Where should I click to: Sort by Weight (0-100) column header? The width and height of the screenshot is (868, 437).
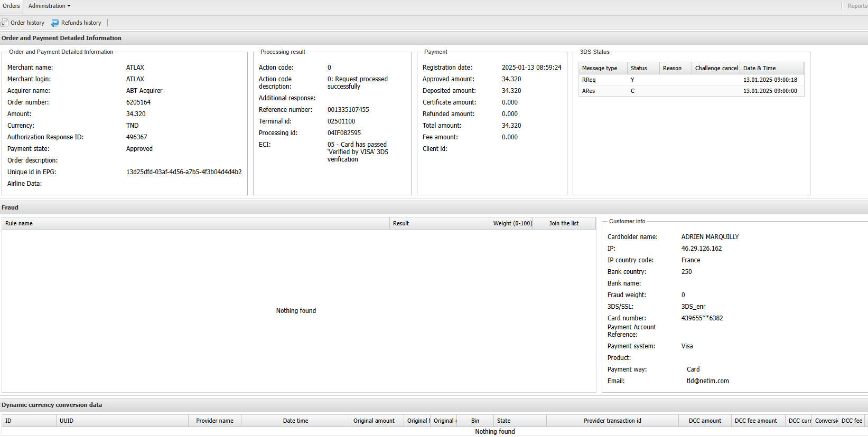click(512, 223)
